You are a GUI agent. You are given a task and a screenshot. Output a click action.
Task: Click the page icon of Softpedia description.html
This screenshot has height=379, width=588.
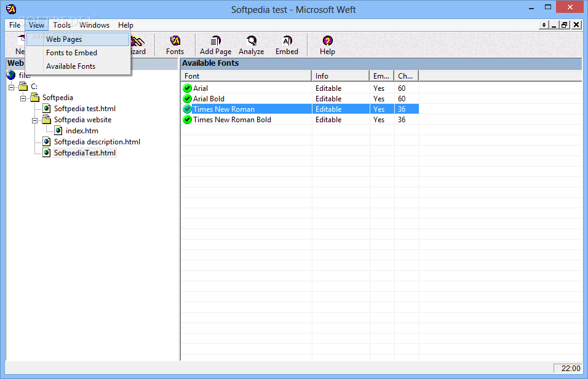coord(47,141)
